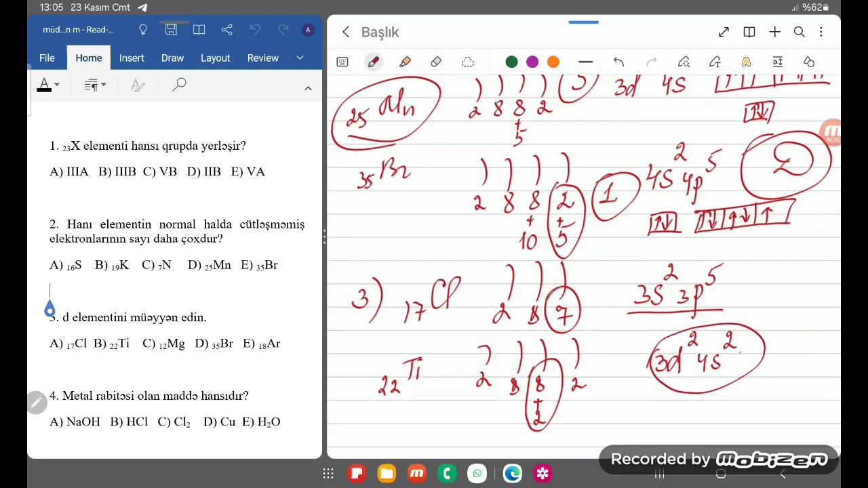
Task: Share the Word document
Action: 227,30
